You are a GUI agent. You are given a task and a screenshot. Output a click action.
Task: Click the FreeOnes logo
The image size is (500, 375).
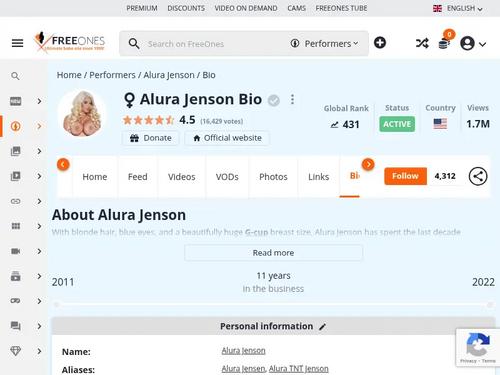(x=69, y=42)
